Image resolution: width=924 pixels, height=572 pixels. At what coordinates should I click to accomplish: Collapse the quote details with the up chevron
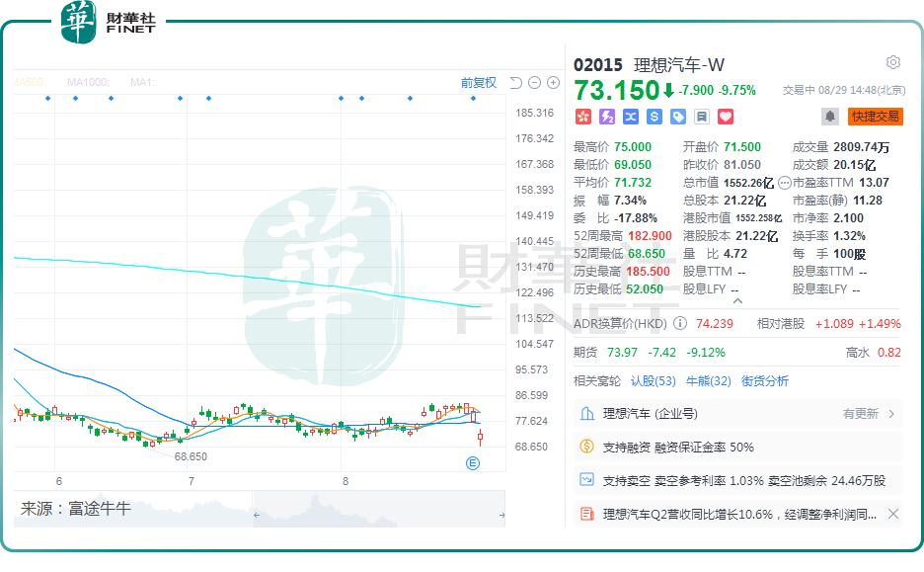[737, 300]
